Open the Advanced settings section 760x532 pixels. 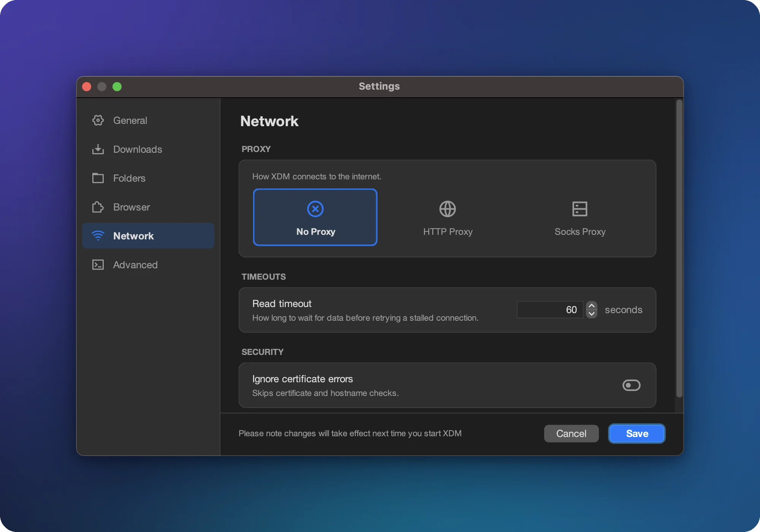coord(148,265)
